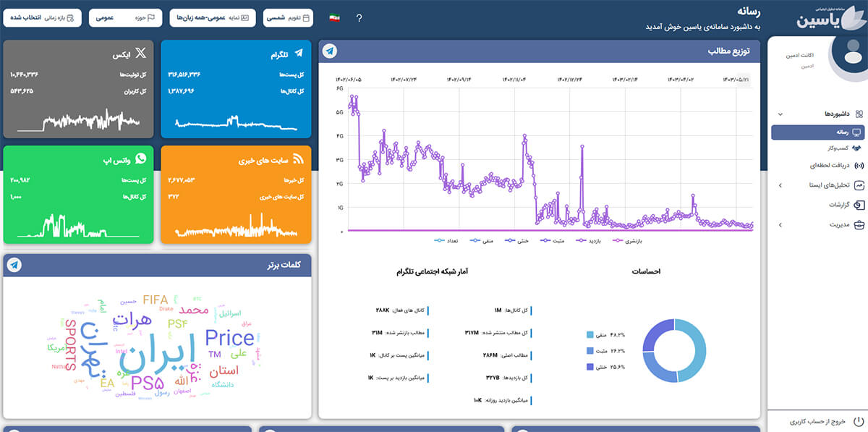Click RSS icon on سایت های خبری card
The height and width of the screenshot is (432, 868).
[297, 160]
